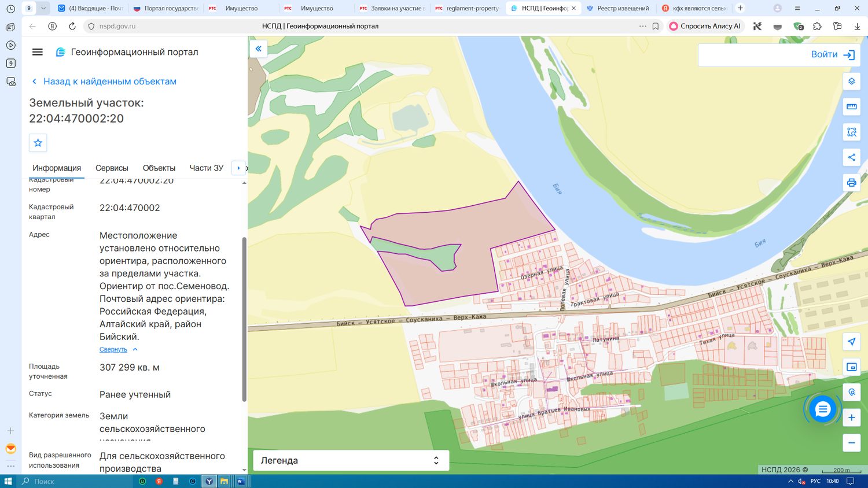Open the Реестр извещений browser tab
The height and width of the screenshot is (488, 868).
click(619, 8)
